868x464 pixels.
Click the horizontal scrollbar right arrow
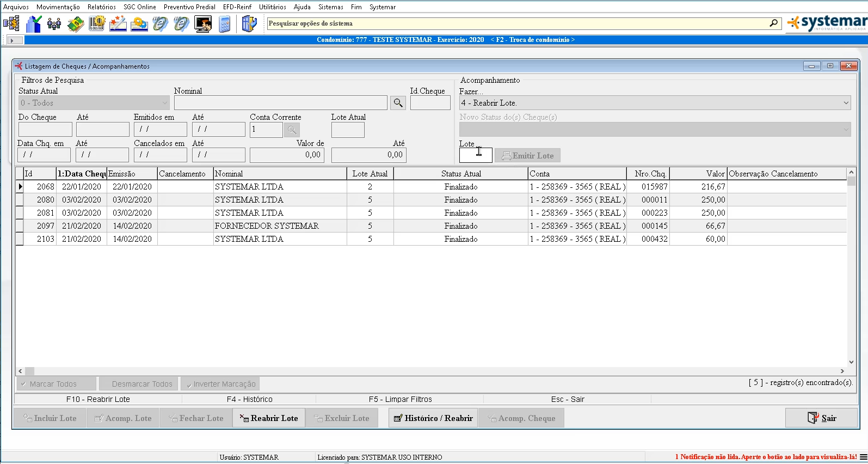pyautogui.click(x=842, y=371)
